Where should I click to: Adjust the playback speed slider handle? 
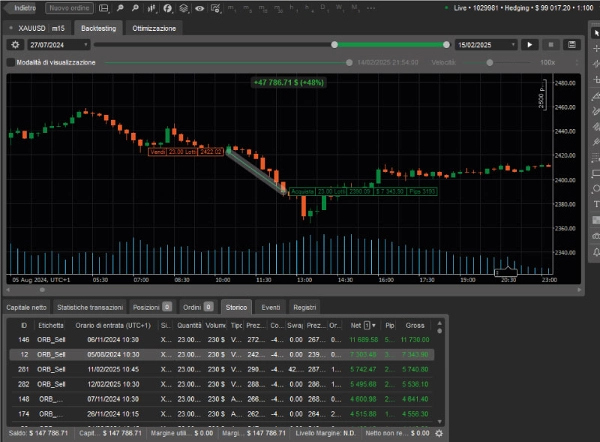(490, 62)
